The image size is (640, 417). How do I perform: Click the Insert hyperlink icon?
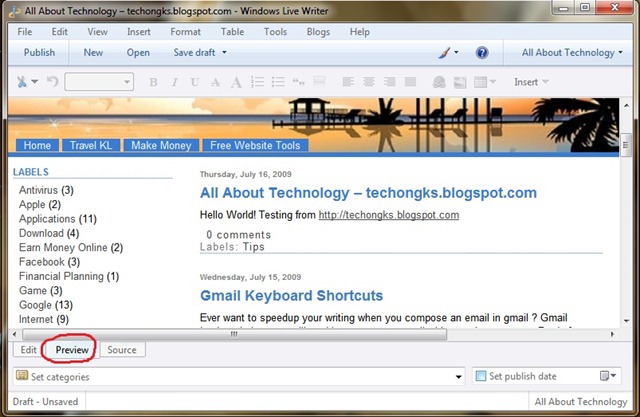(439, 82)
